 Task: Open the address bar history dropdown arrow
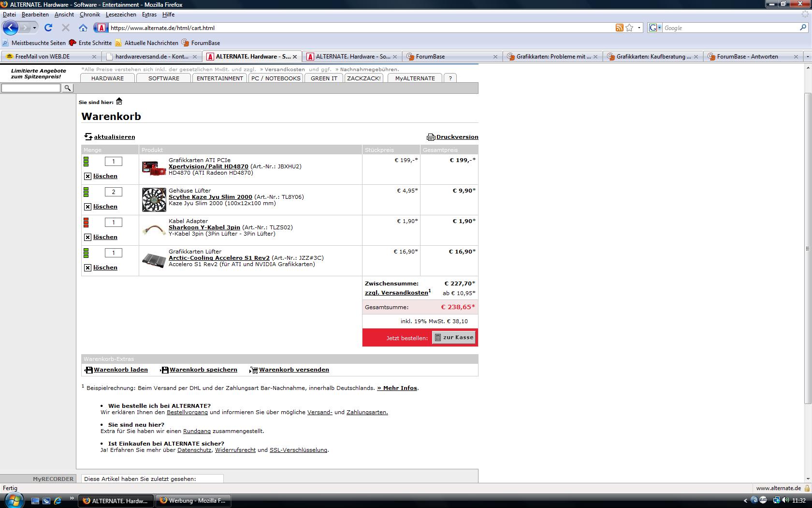639,28
